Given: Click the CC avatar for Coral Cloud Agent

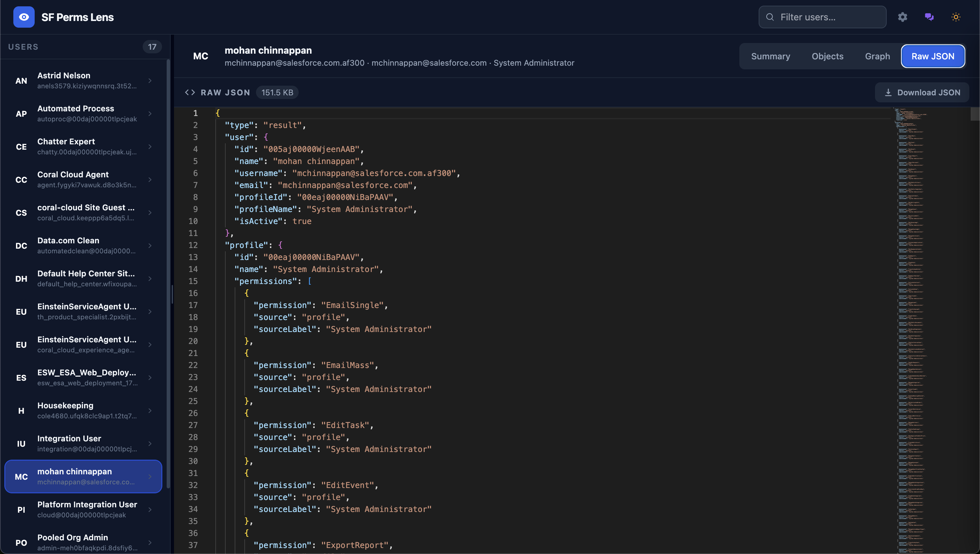Looking at the screenshot, I should click(21, 180).
